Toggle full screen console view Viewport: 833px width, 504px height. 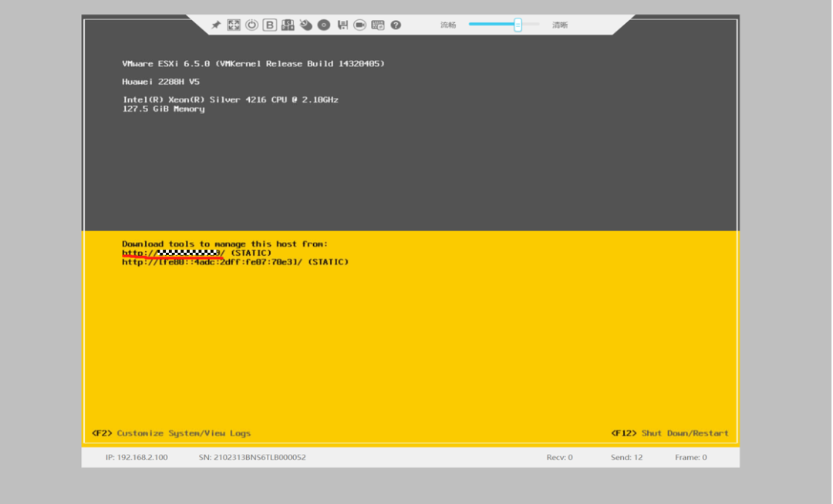[x=234, y=25]
